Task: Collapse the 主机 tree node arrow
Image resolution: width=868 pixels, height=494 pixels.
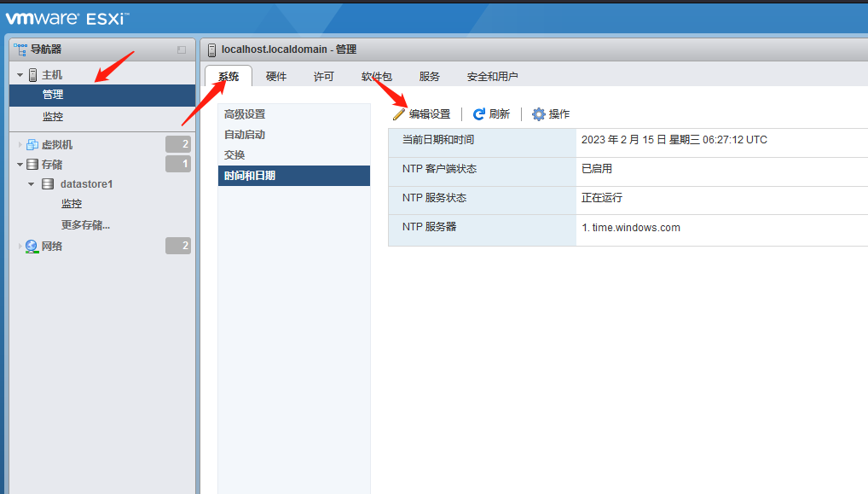Action: tap(20, 75)
